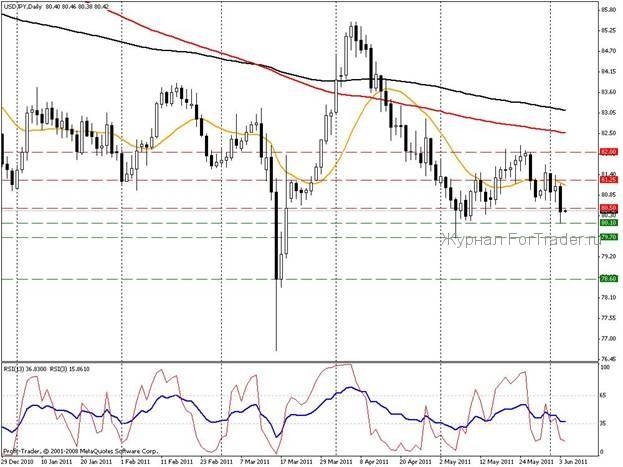Viewport: 623px width, 467px height.
Task: Click the 85.25 price axis label
Action: click(x=609, y=31)
